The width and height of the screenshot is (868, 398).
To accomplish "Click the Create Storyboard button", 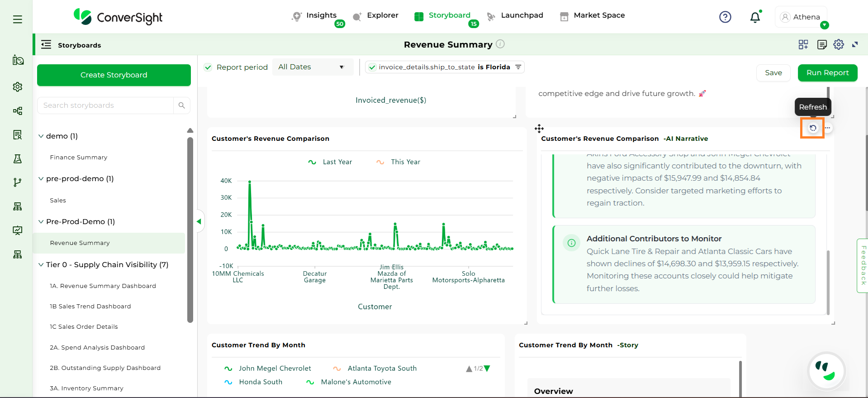I will pos(114,75).
